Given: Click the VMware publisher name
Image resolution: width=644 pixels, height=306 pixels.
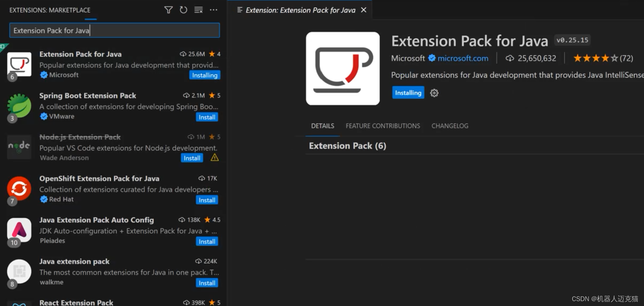Looking at the screenshot, I should [62, 116].
